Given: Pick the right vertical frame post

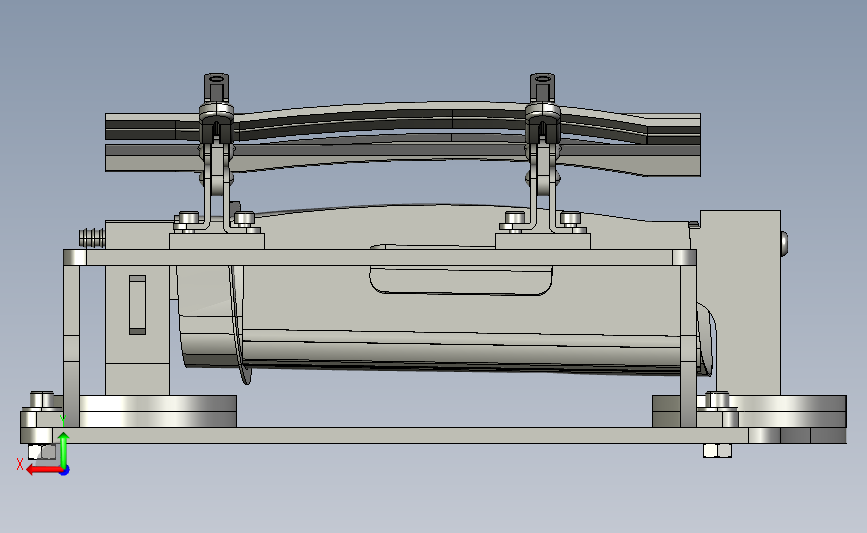Looking at the screenshot, I should click(688, 346).
